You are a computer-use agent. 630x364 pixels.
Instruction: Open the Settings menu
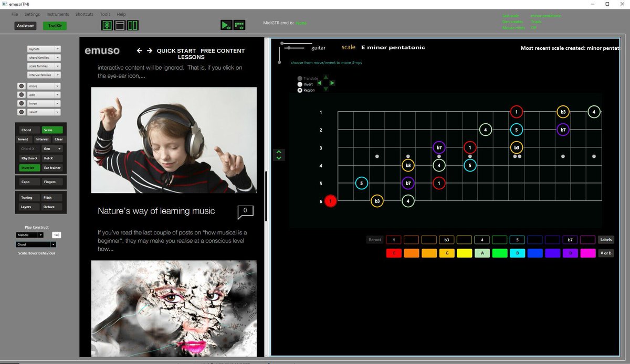[32, 14]
